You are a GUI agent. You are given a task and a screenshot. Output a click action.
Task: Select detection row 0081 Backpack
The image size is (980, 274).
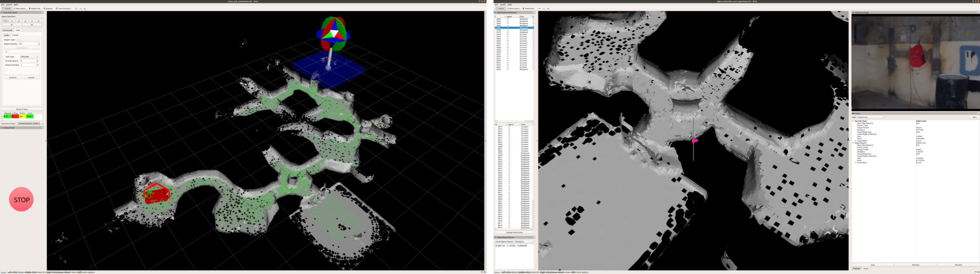point(514,28)
